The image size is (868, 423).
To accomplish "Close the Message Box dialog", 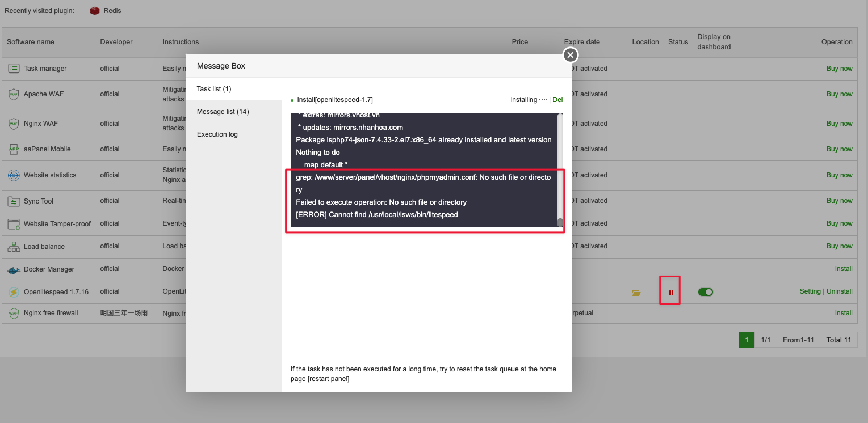I will tap(571, 54).
